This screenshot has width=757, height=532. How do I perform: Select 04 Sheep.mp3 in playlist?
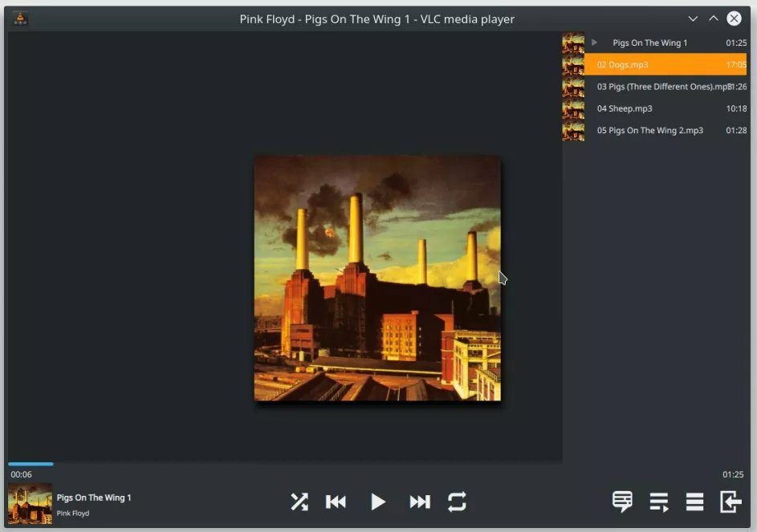665,108
